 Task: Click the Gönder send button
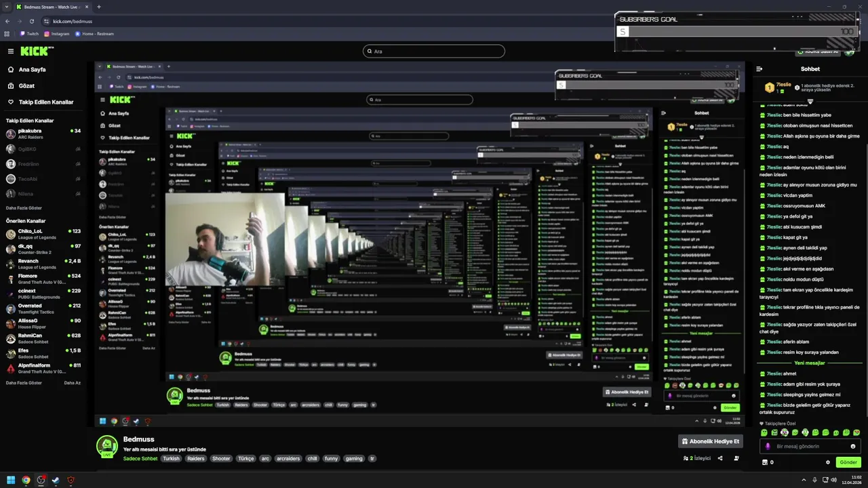point(848,462)
